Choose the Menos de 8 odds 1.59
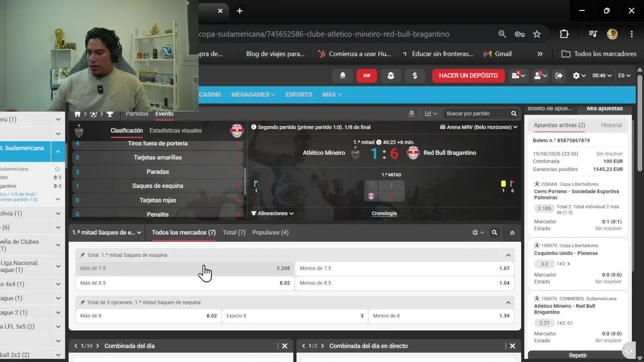This screenshot has height=362, width=644. [x=441, y=316]
